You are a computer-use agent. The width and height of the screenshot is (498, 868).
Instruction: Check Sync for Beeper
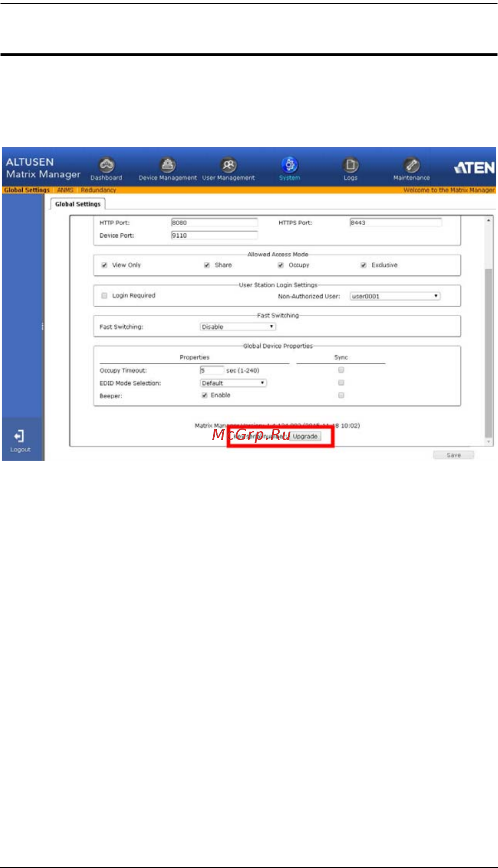[341, 395]
